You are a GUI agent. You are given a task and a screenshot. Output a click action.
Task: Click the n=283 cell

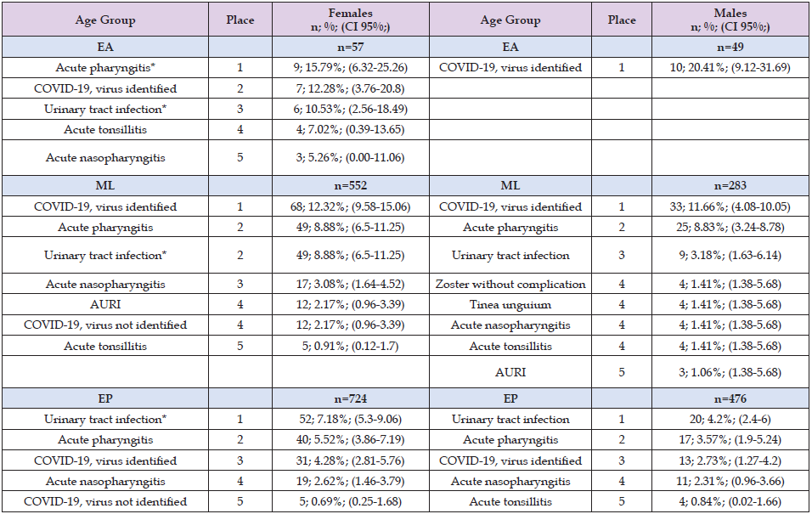pyautogui.click(x=730, y=186)
